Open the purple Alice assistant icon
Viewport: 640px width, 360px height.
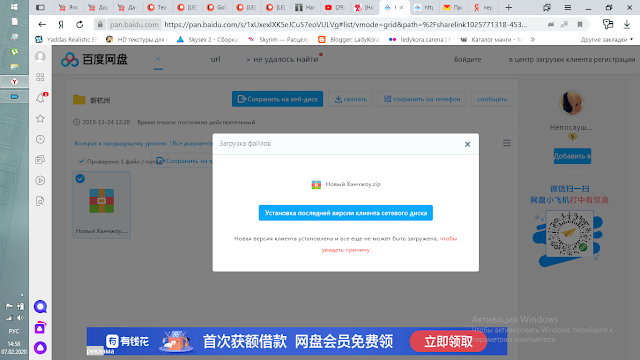[40, 348]
